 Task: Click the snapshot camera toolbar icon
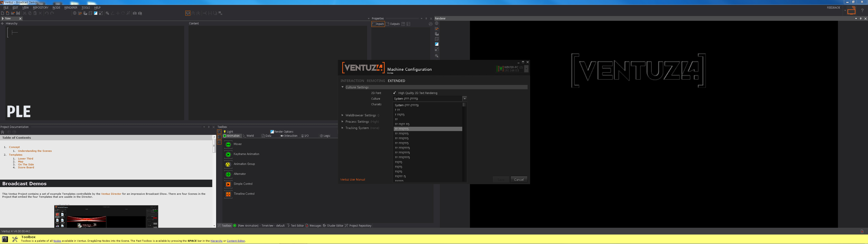point(134,13)
